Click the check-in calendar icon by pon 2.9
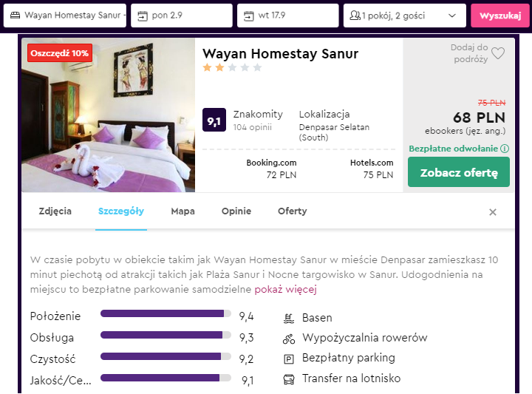This screenshot has height=394, width=532. tap(143, 16)
